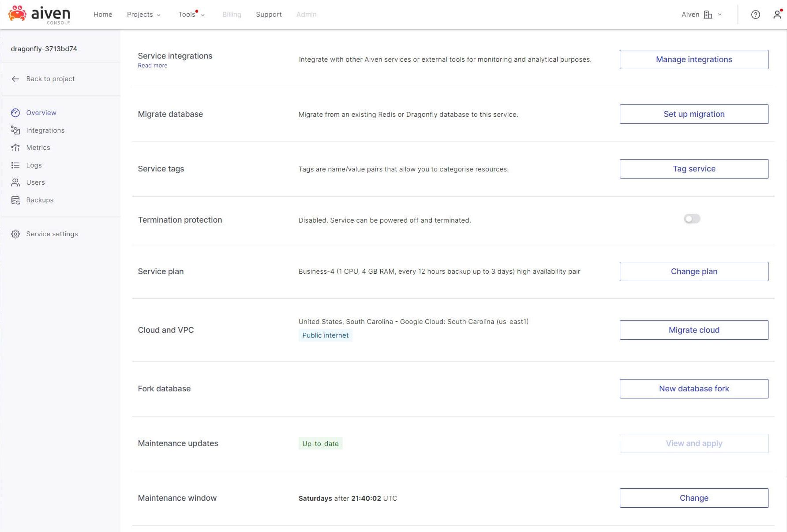787x532 pixels.
Task: Open the Tools dropdown
Action: click(x=190, y=15)
